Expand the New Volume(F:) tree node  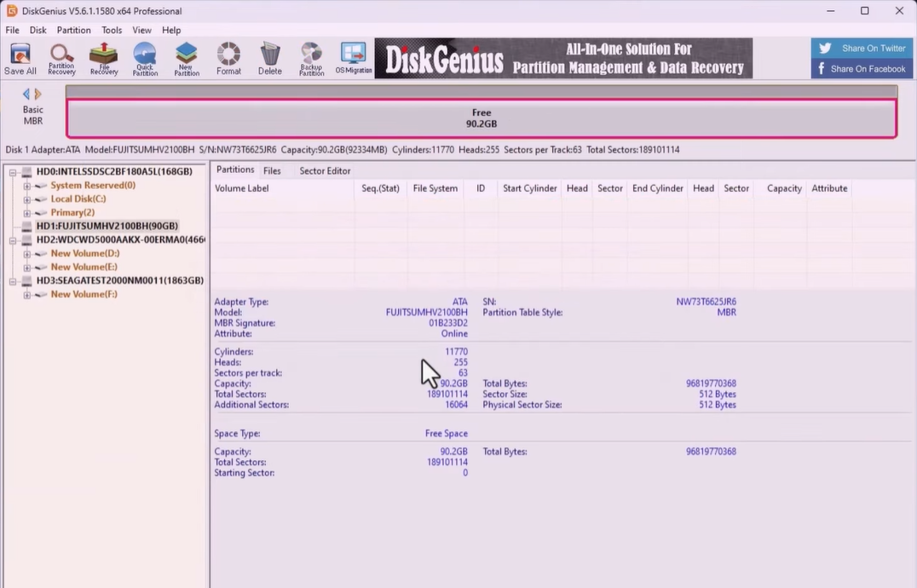click(x=27, y=295)
